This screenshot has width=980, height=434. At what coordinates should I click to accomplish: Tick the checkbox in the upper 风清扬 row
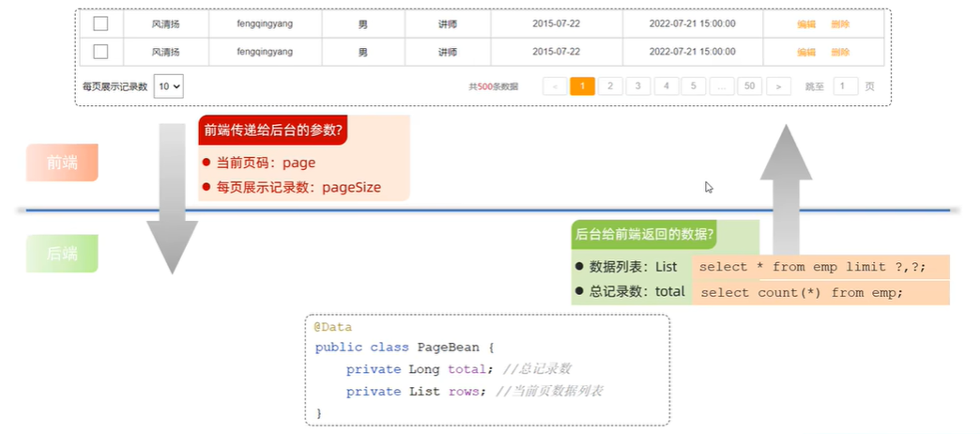pos(100,23)
